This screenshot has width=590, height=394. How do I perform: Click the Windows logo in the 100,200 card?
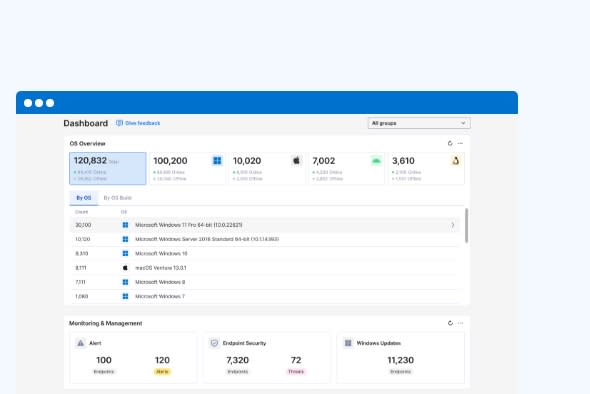click(x=217, y=161)
